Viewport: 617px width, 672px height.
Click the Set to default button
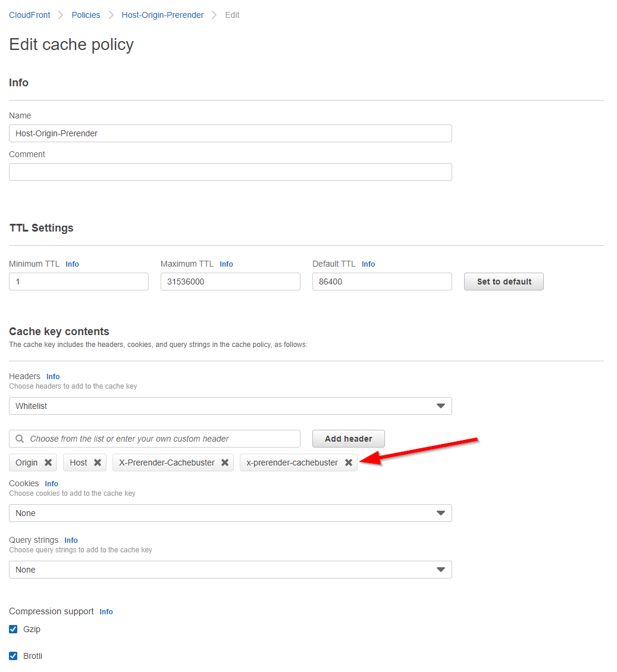click(x=503, y=281)
